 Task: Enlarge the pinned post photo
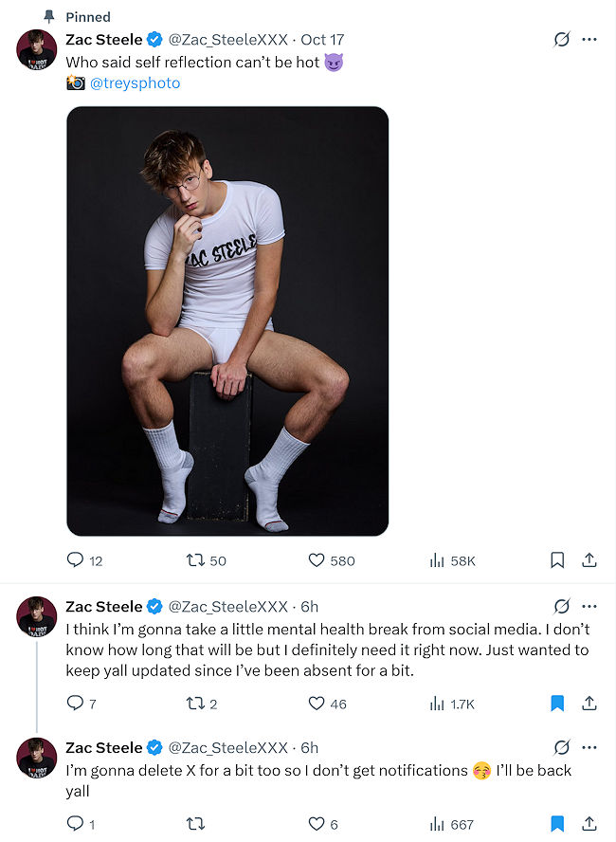(x=227, y=320)
